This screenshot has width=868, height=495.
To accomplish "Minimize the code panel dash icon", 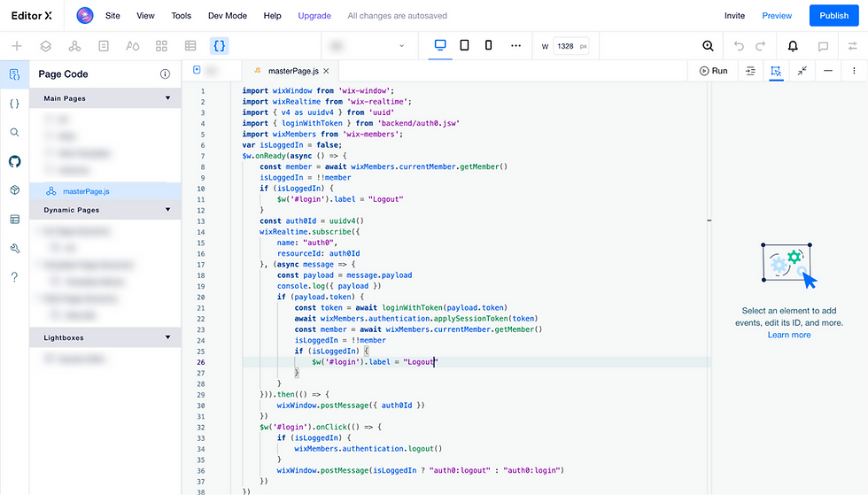I will pos(828,71).
